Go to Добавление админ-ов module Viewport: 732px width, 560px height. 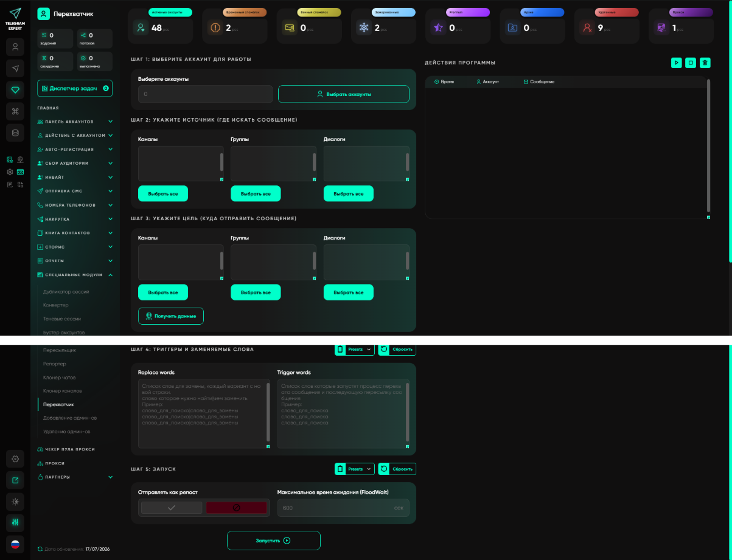[x=70, y=418]
